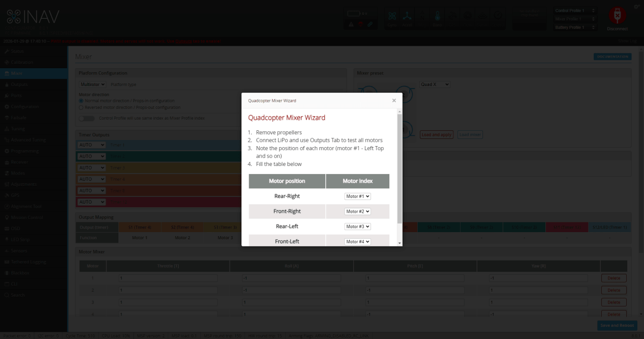The width and height of the screenshot is (644, 339).
Task: Click the warning triangle status icon
Action: [351, 24]
